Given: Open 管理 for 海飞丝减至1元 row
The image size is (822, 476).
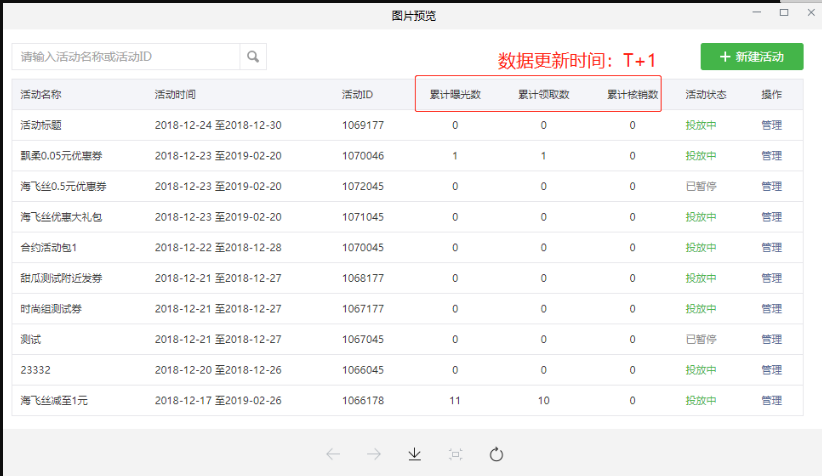Looking at the screenshot, I should [x=772, y=401].
